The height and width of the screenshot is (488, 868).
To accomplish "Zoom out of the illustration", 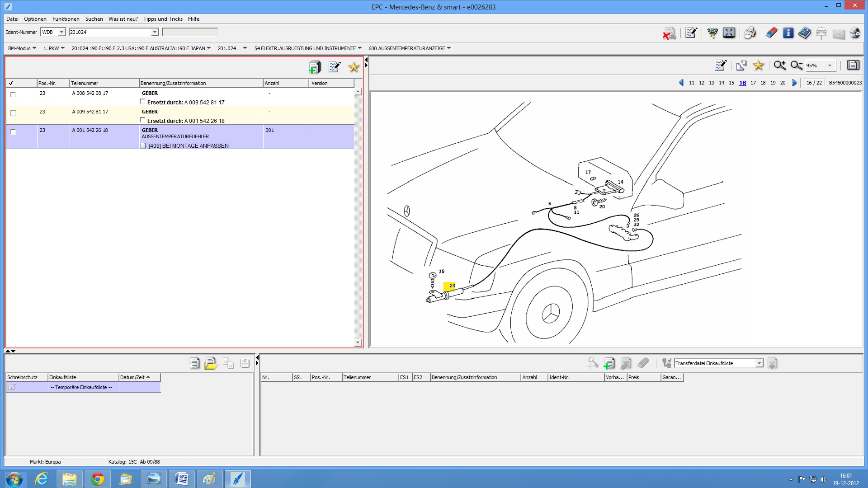I will tap(797, 66).
